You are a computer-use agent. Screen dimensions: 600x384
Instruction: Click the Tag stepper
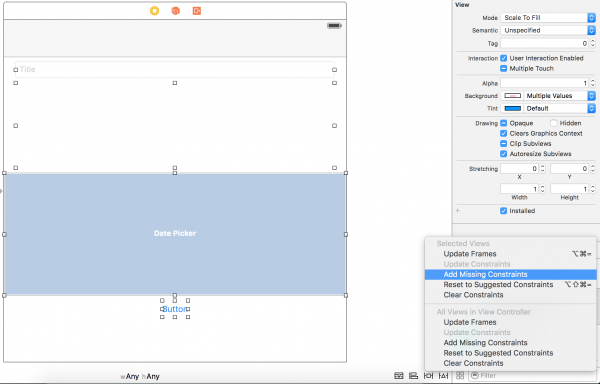pos(593,43)
